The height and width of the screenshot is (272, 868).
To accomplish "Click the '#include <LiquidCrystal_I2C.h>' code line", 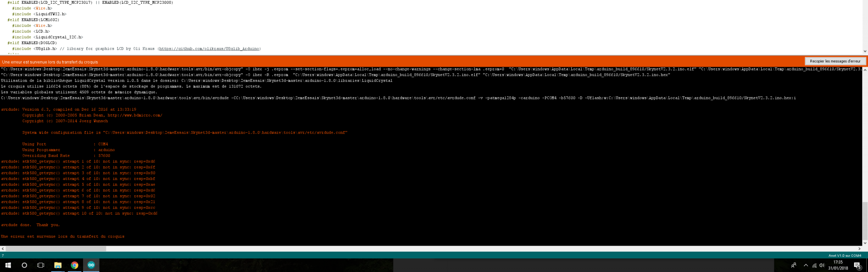I will tap(47, 37).
